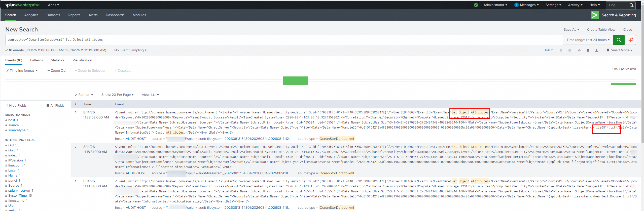Go to the Dashboards nav tab

coord(115,15)
